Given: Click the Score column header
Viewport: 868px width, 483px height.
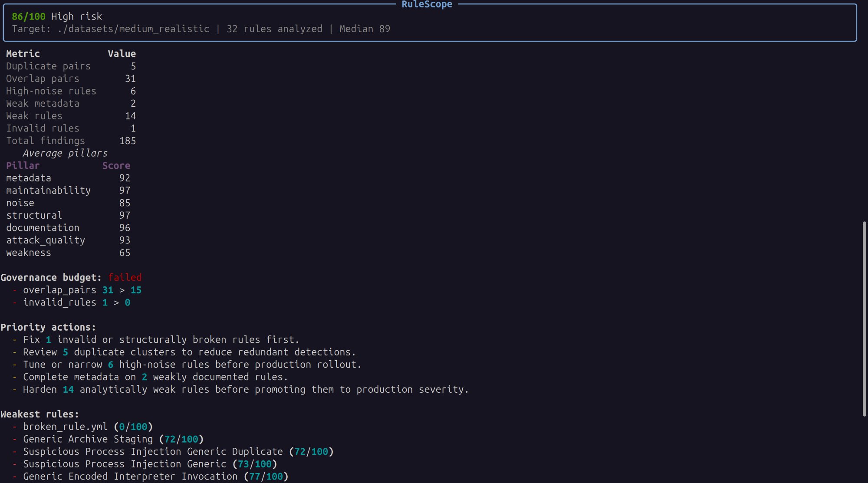Looking at the screenshot, I should click(116, 166).
